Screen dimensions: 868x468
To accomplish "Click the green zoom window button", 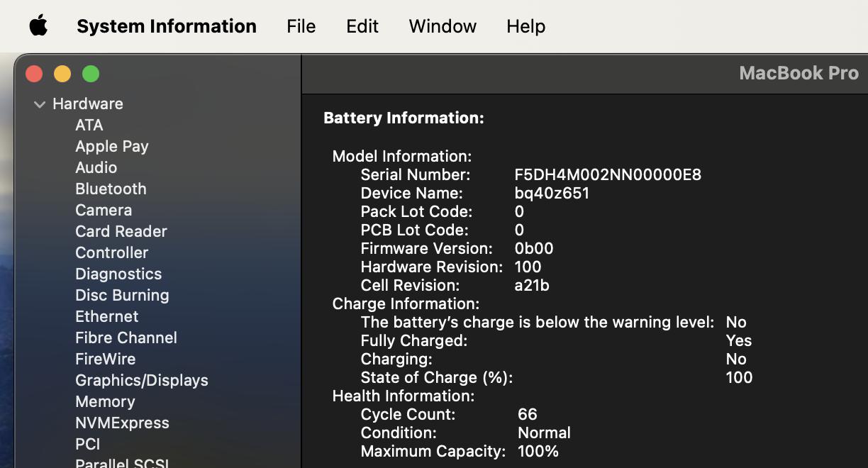I will (x=91, y=74).
